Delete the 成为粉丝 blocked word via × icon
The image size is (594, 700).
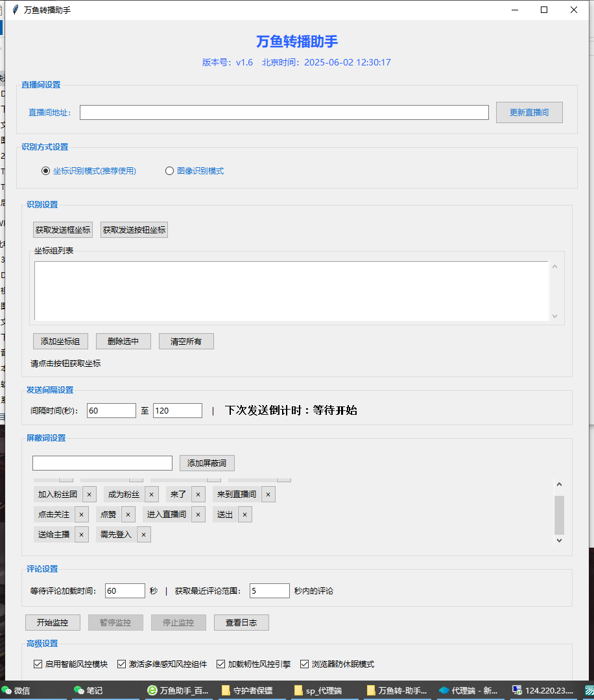tap(151, 494)
